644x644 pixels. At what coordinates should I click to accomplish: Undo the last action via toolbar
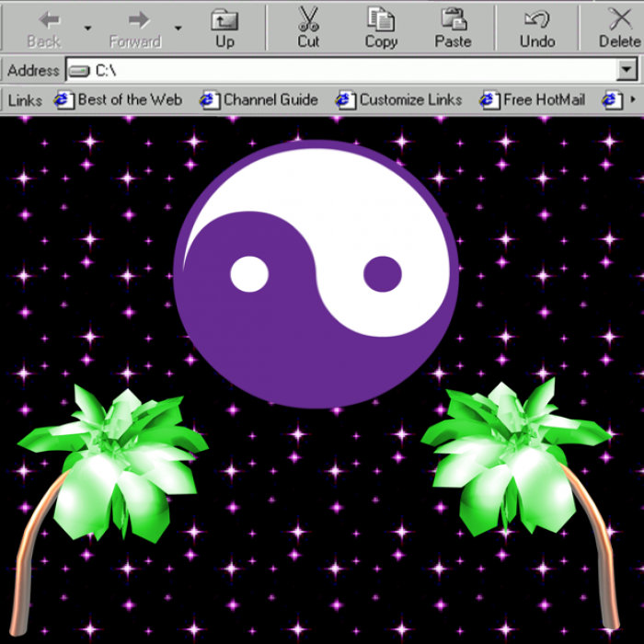pos(536,26)
